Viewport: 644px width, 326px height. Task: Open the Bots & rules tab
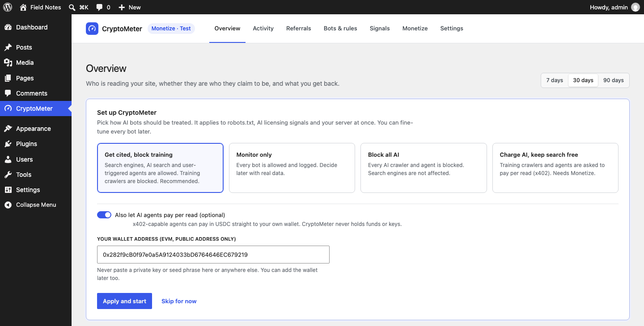[340, 29]
